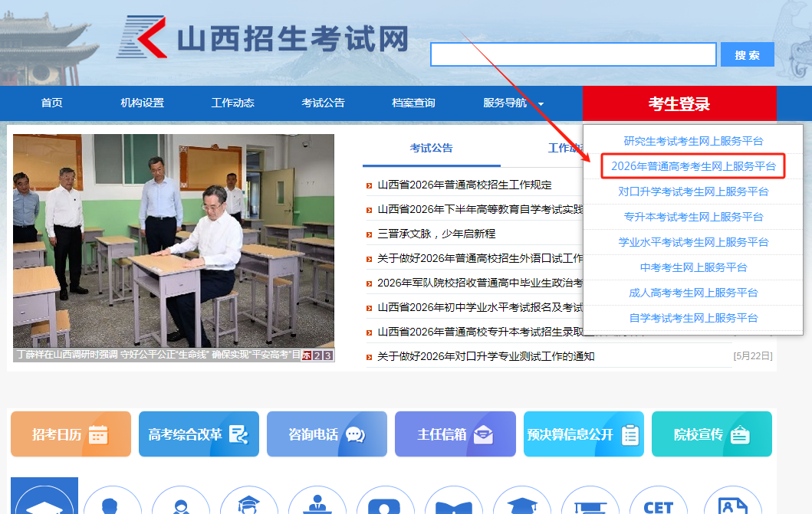Image resolution: width=812 pixels, height=514 pixels.
Task: Click the open book circular icon
Action: tap(454, 500)
